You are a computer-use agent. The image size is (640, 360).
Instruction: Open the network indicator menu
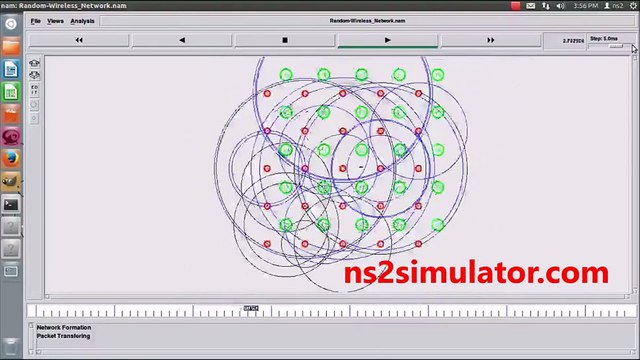pyautogui.click(x=546, y=6)
